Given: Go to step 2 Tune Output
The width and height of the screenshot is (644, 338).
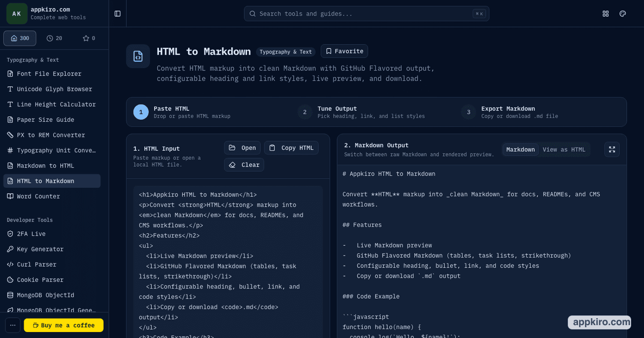Looking at the screenshot, I should pos(362,112).
